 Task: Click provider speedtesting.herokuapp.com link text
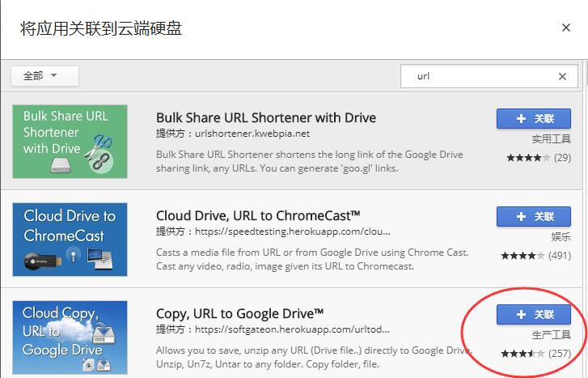(x=293, y=231)
